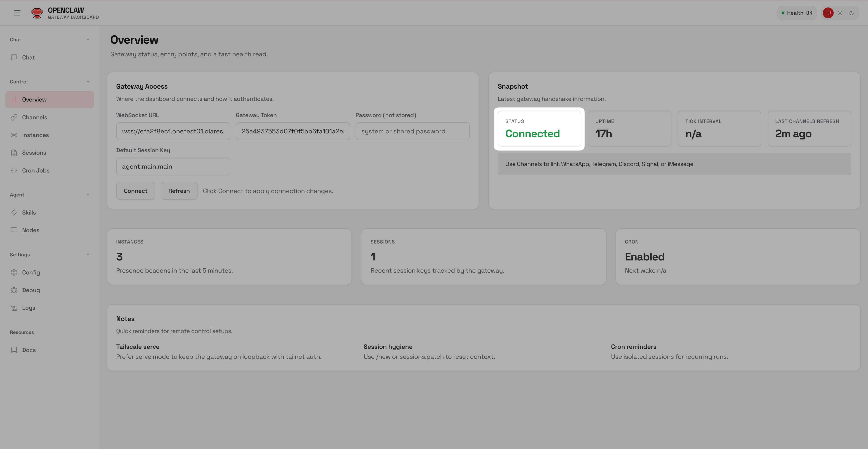Select Sessions menu item
Image resolution: width=868 pixels, height=449 pixels.
click(x=34, y=153)
